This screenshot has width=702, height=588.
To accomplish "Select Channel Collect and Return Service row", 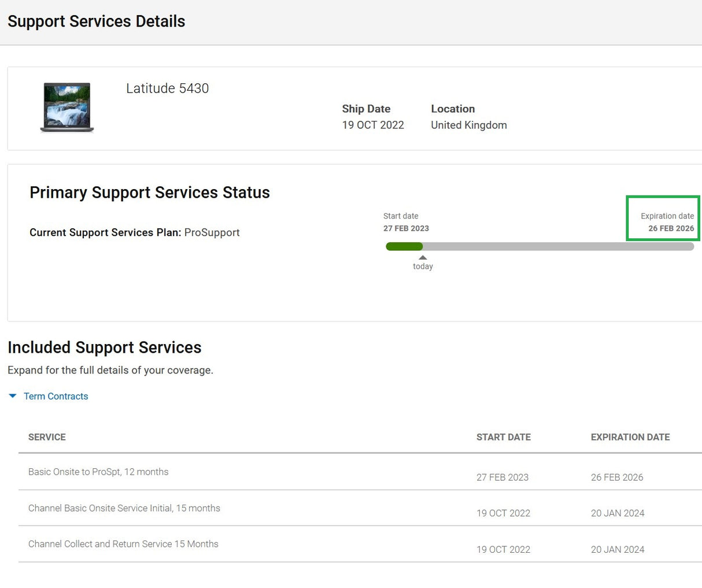I will coord(123,544).
